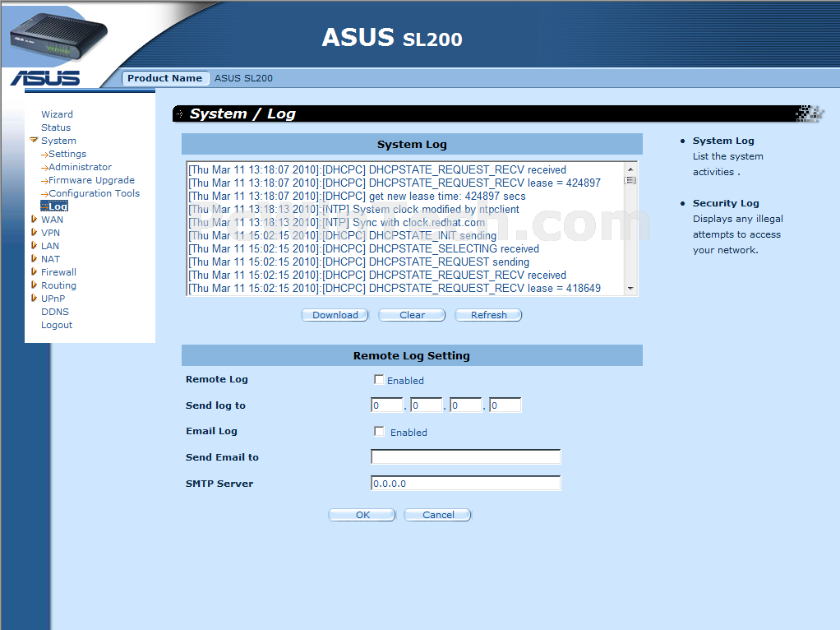The height and width of the screenshot is (630, 840).
Task: Open the UPnP section link
Action: (x=53, y=298)
